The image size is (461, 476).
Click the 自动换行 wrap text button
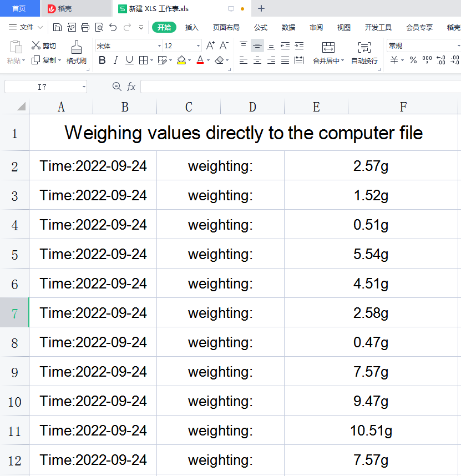click(364, 53)
